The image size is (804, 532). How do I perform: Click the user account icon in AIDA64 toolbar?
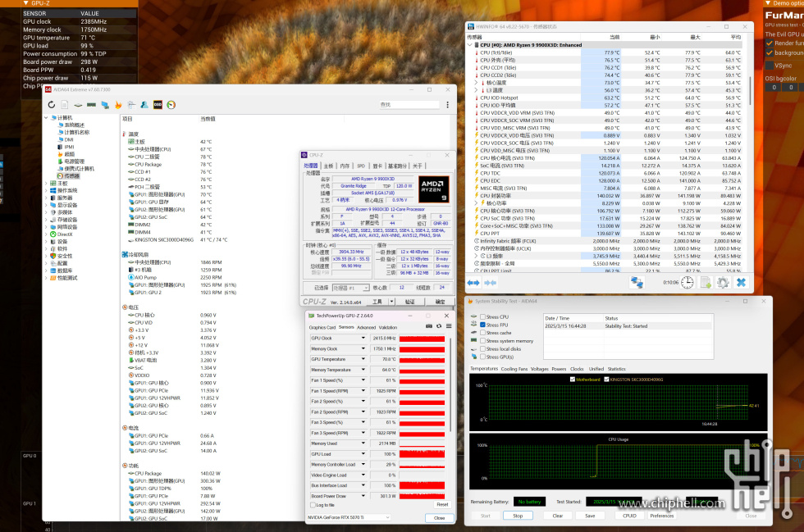144,105
